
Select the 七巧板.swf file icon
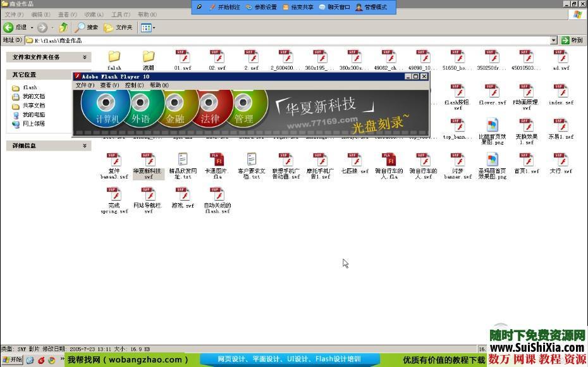(355, 159)
